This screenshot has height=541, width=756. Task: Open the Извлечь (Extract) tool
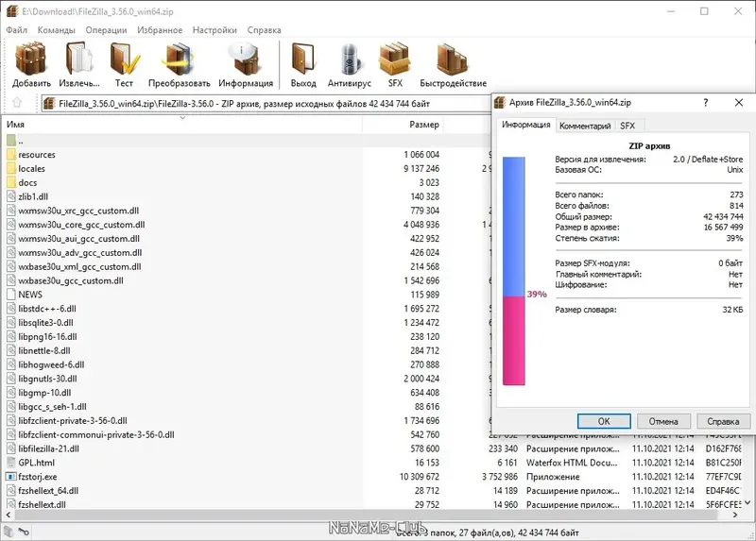point(79,65)
